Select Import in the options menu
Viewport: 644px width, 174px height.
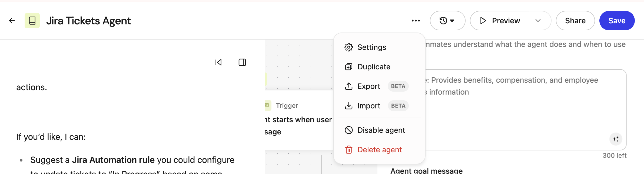coord(369,106)
